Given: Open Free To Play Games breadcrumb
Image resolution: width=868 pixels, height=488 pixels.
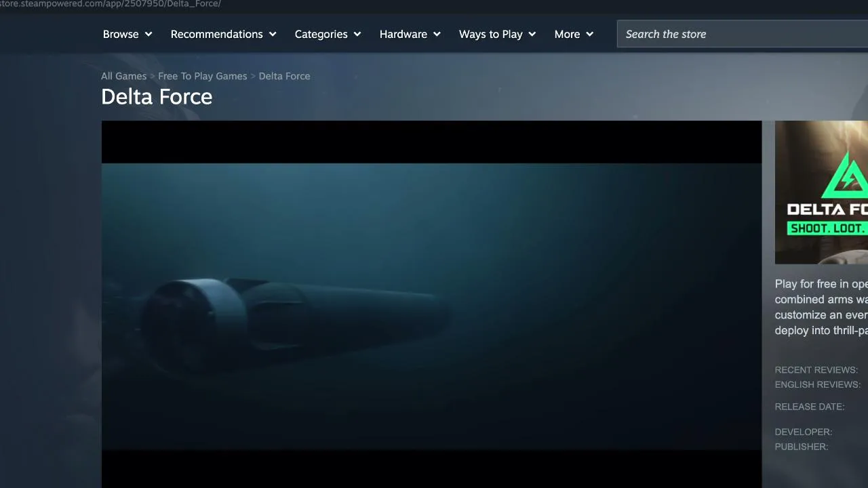Looking at the screenshot, I should (203, 76).
